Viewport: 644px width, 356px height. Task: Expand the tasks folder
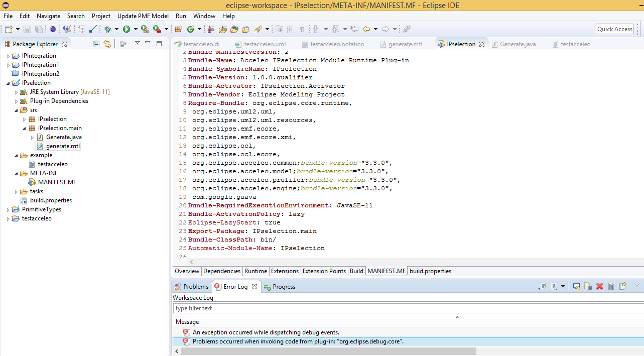[x=16, y=191]
